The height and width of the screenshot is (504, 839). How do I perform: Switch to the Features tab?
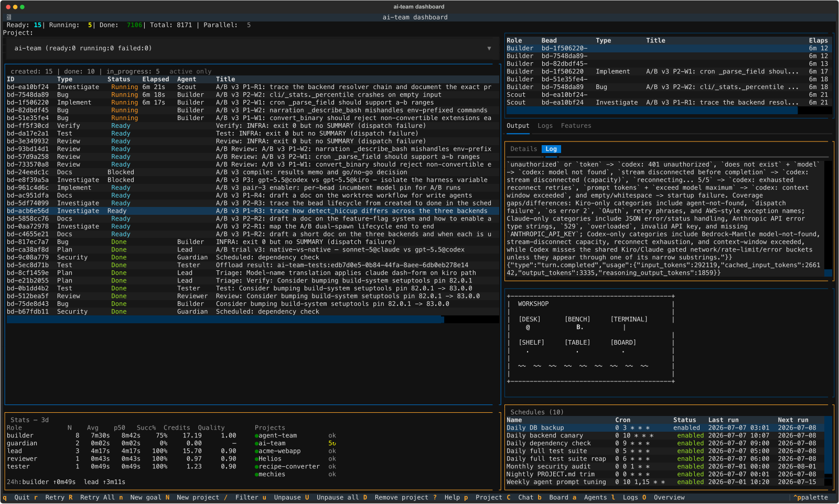coord(576,126)
